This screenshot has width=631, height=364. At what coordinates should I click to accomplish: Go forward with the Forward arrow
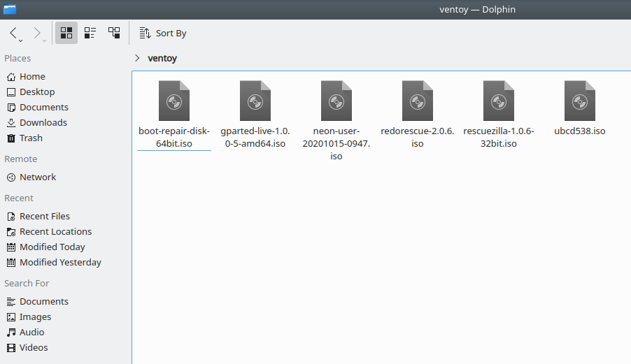[37, 33]
